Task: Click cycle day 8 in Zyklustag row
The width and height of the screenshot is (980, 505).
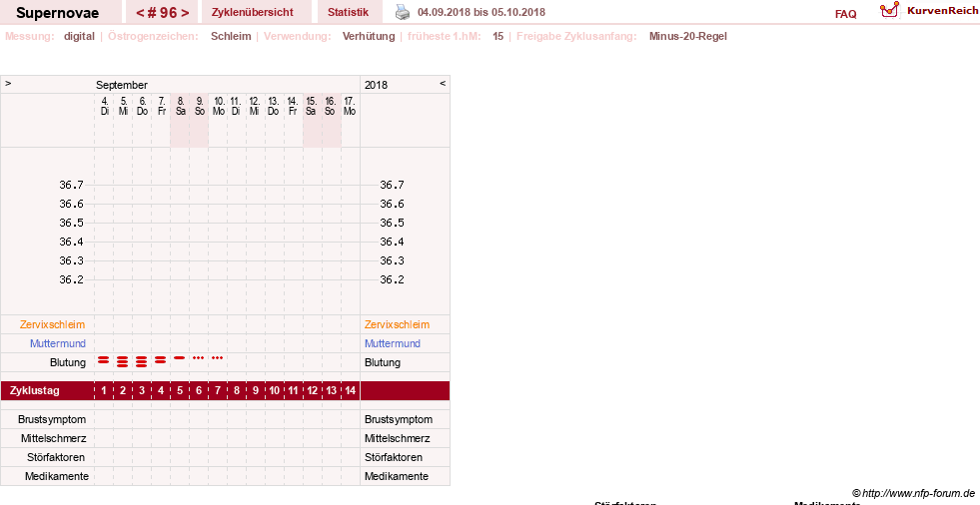Action: [x=236, y=391]
